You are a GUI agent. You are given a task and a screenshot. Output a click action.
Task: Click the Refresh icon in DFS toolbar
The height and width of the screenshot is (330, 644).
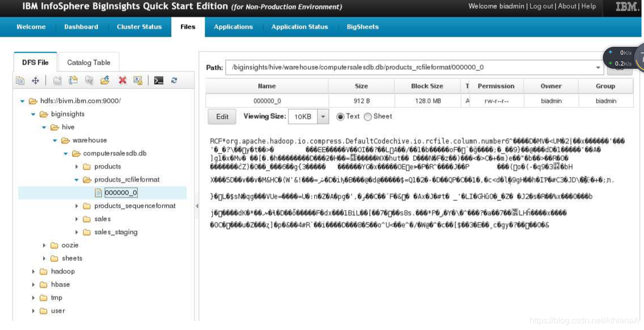click(x=174, y=81)
